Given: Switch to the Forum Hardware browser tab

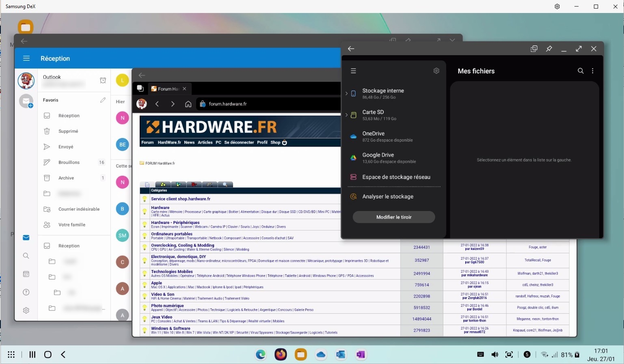Looking at the screenshot, I should coord(167,89).
